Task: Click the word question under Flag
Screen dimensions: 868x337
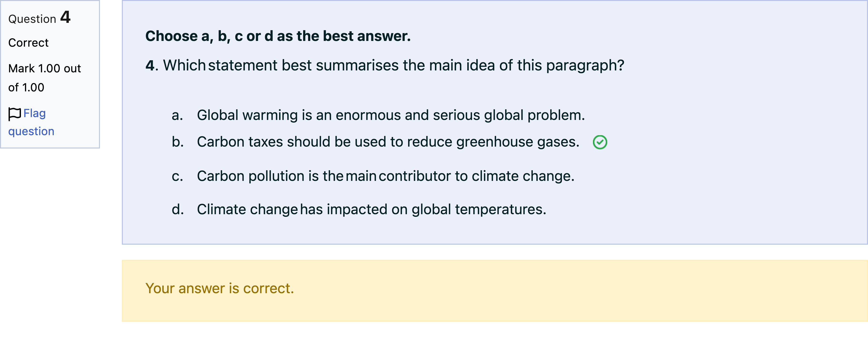Action: pos(31,131)
